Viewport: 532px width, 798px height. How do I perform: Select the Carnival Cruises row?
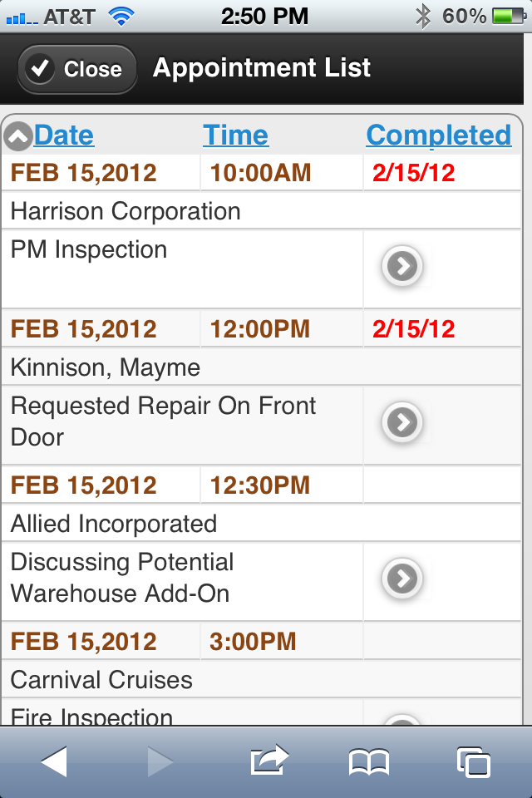261,679
